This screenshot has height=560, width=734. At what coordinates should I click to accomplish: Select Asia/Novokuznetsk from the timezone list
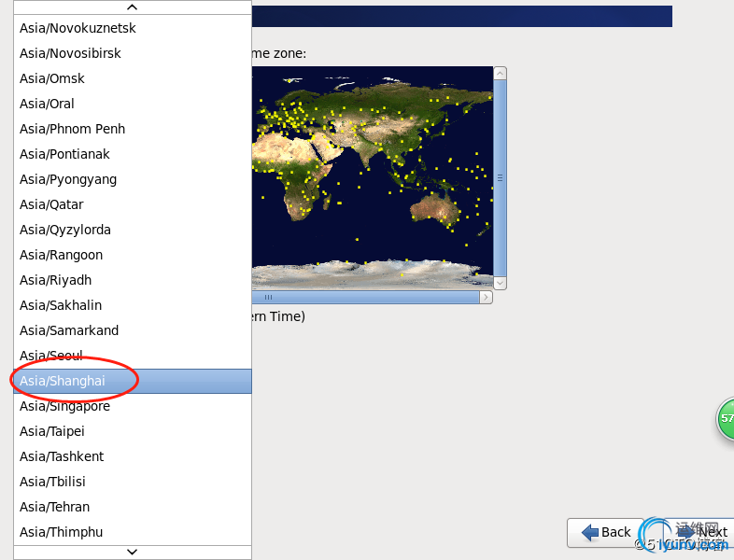click(133, 28)
